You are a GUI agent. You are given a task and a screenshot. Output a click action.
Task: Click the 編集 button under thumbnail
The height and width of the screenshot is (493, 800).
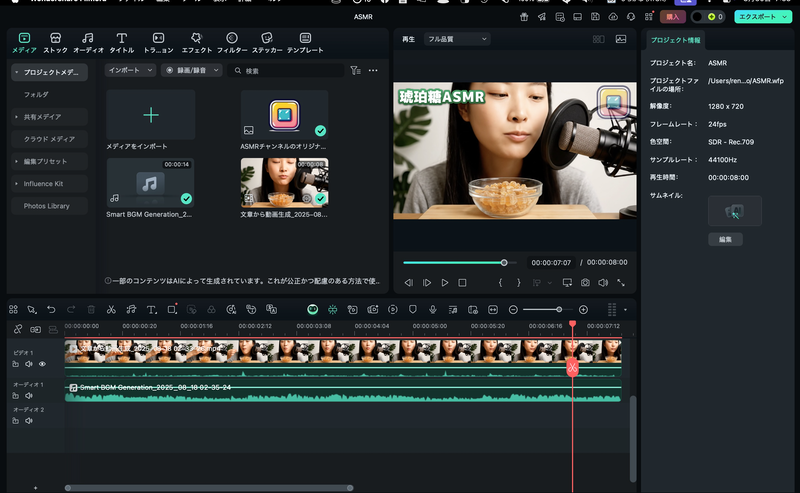(725, 239)
